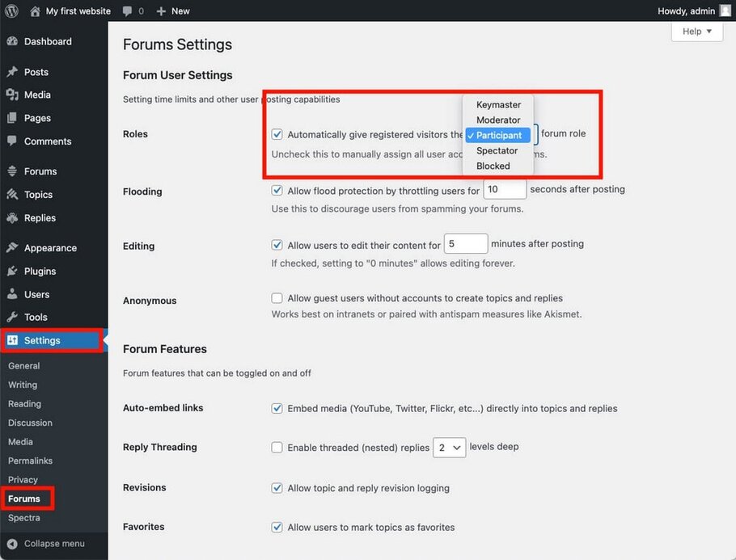
Task: Open the Help dropdown
Action: coord(696,31)
